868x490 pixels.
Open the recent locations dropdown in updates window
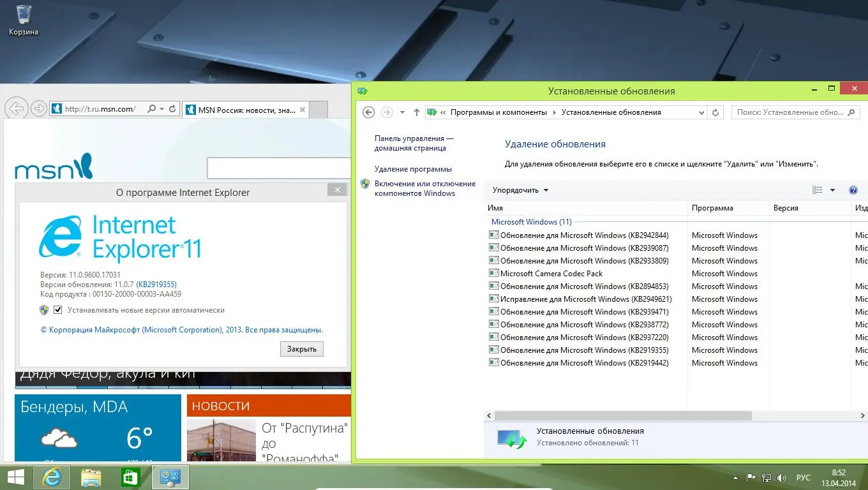[x=402, y=112]
